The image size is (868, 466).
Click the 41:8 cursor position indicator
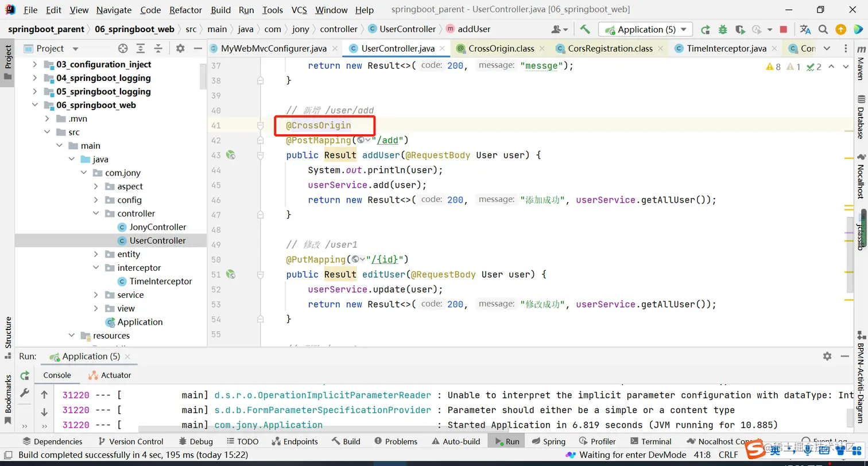702,455
